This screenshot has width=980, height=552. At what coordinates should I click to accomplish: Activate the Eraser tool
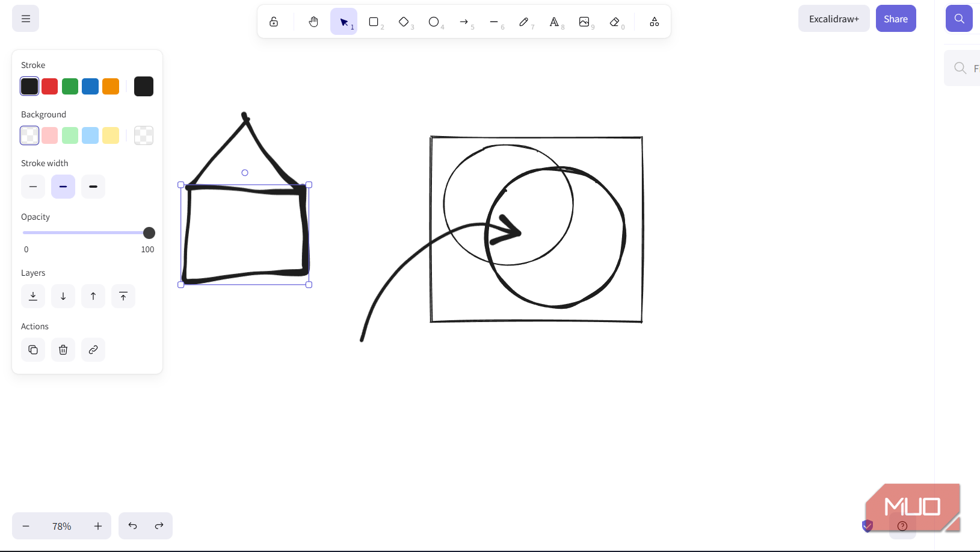(x=614, y=21)
